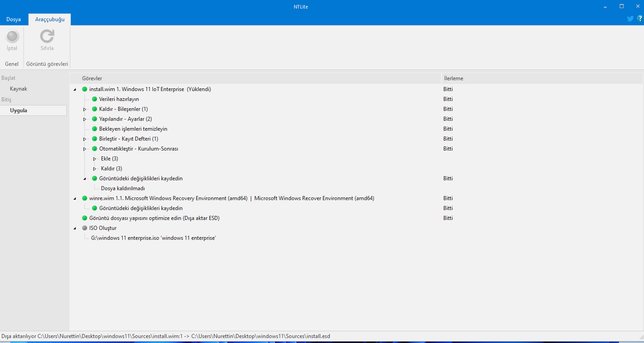Viewport: 644px width, 343px height.
Task: Click the green dot beside Otomatikleştir - Kurulum-Sonrası
Action: [95, 149]
